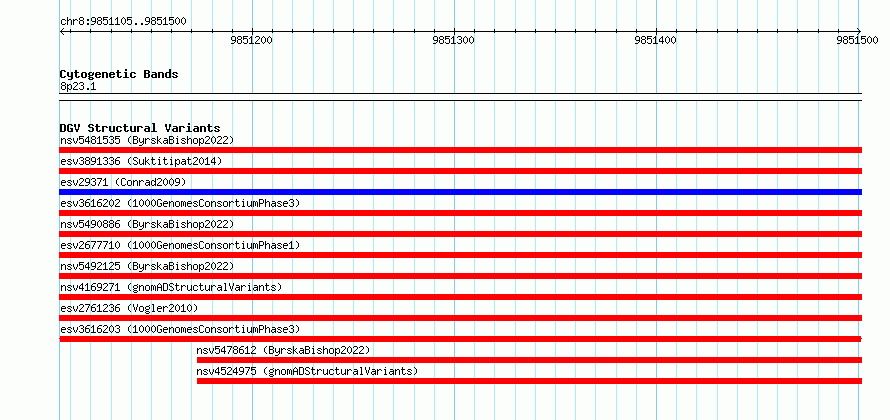This screenshot has width=890, height=420.
Task: Click the chr8:9851105..9851500 region label
Action: pos(123,22)
